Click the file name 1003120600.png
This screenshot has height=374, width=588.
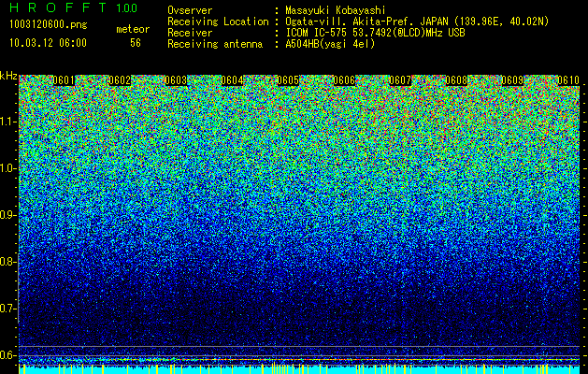[49, 24]
